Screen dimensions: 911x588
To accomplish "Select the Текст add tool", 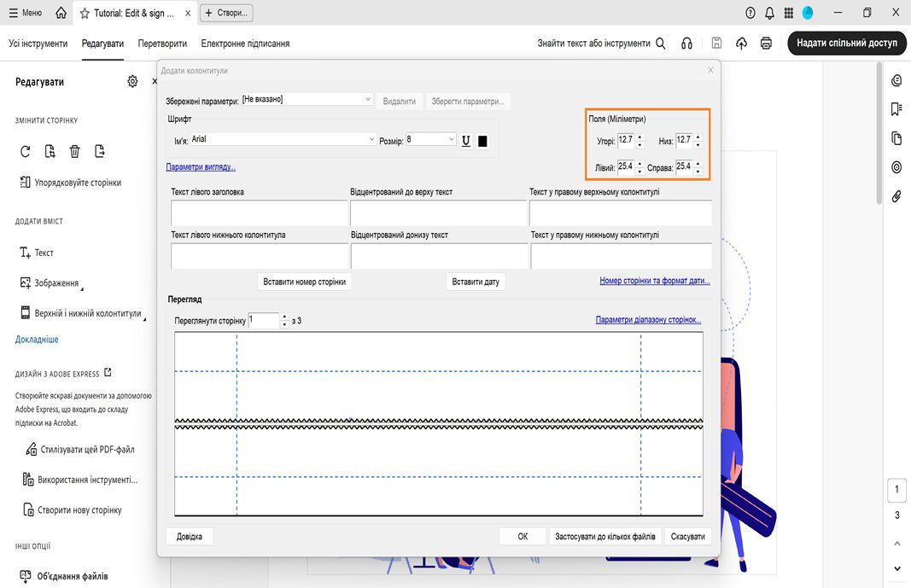I will (x=37, y=253).
